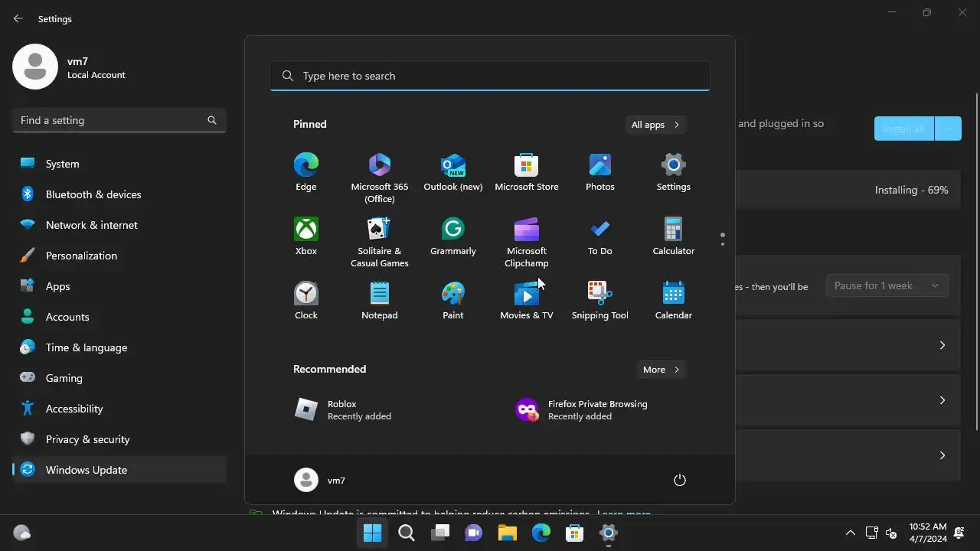Click taskbar Start button
The image size is (980, 551).
373,533
